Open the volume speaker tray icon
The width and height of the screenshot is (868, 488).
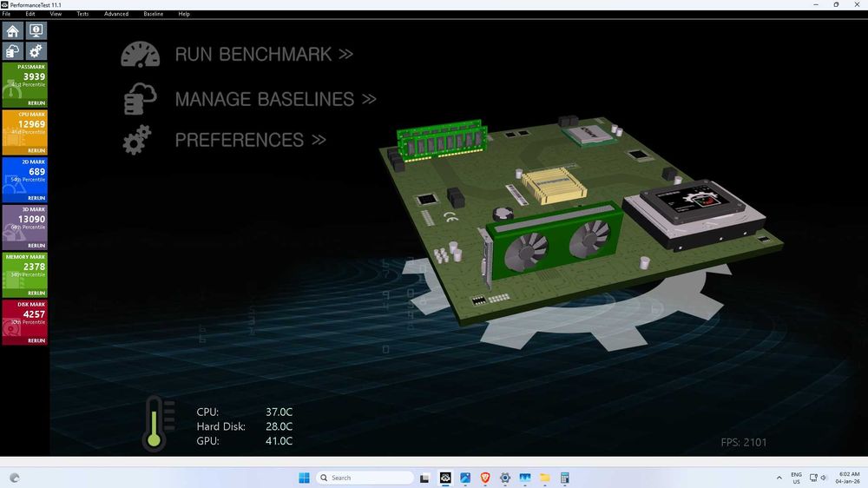click(x=823, y=478)
